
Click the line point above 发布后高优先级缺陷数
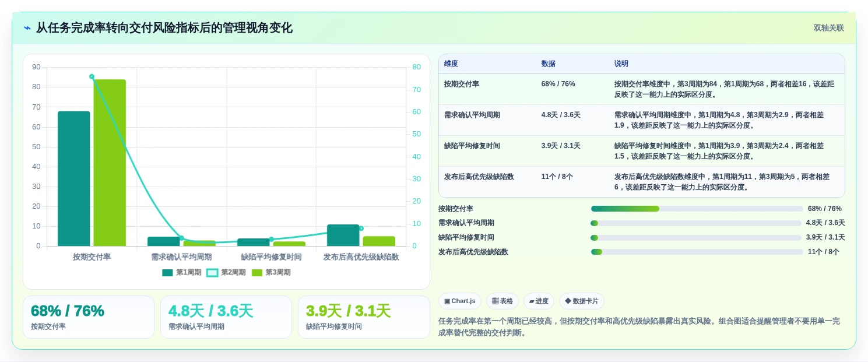[x=361, y=229]
